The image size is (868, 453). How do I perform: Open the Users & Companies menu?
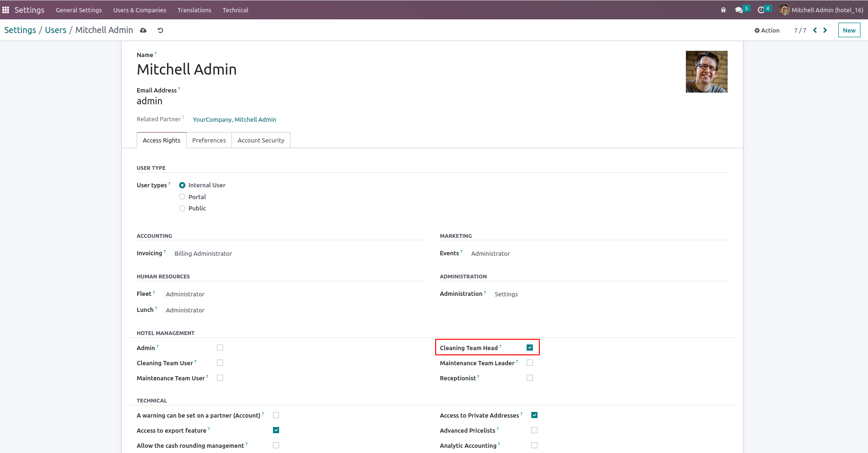coord(140,10)
